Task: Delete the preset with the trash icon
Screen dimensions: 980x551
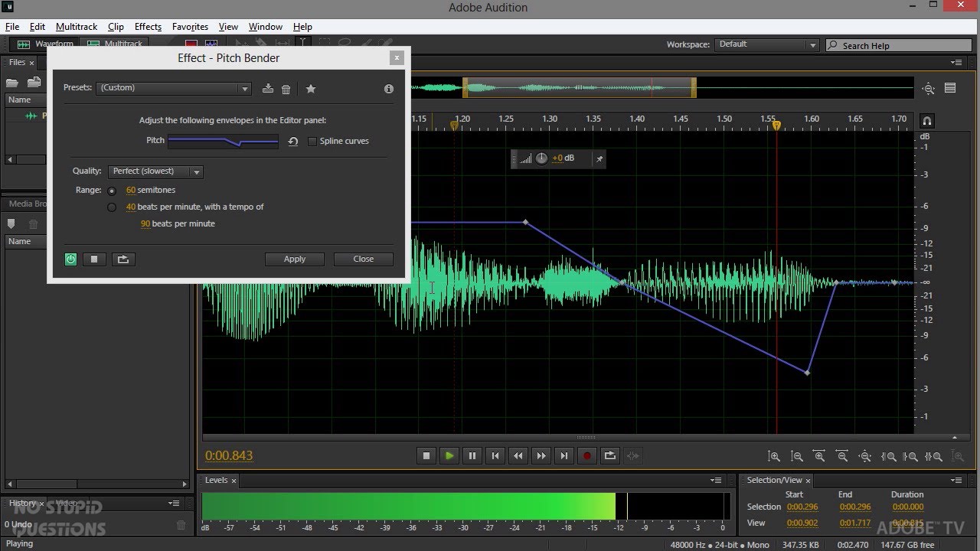Action: (x=286, y=89)
